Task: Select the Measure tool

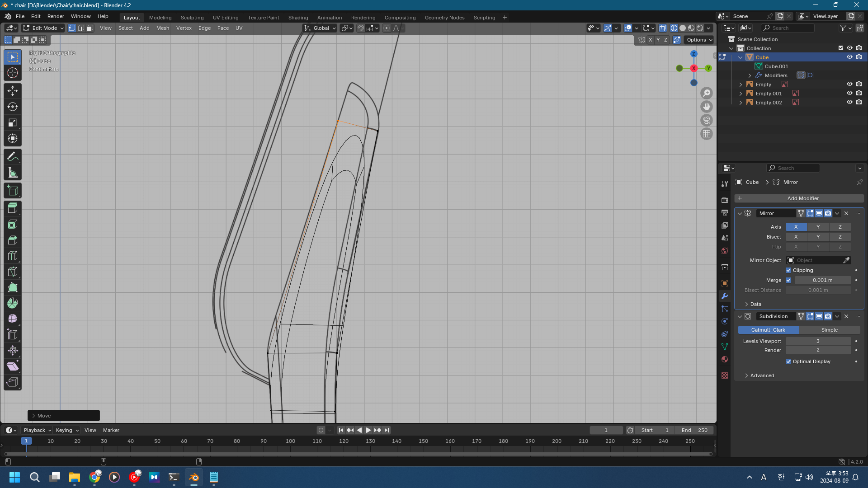Action: click(x=13, y=173)
